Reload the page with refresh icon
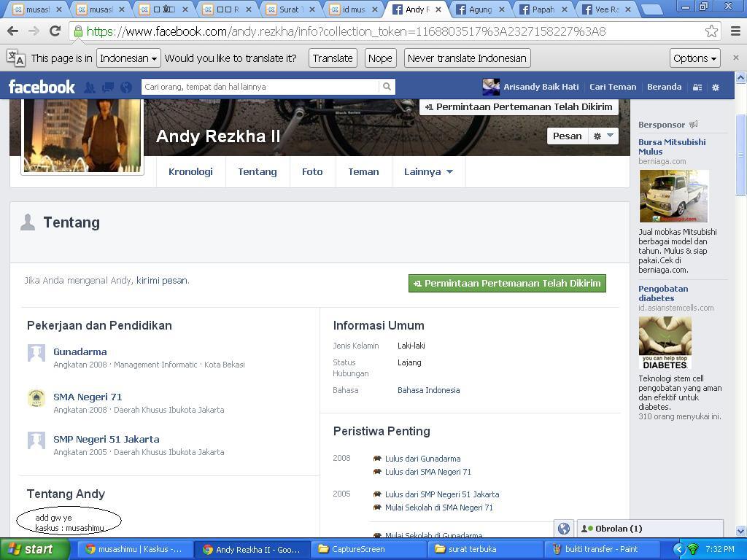Screen dimensions: 747x560 click(x=55, y=31)
